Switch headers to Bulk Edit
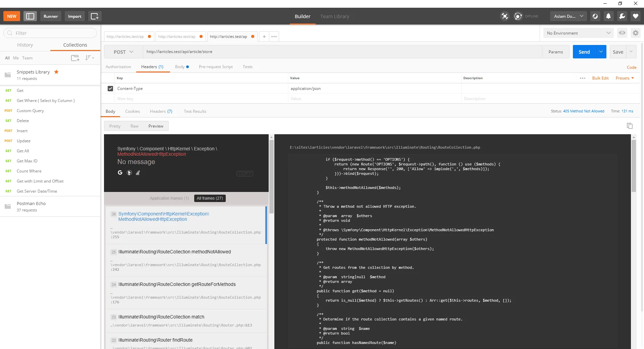 [x=600, y=78]
